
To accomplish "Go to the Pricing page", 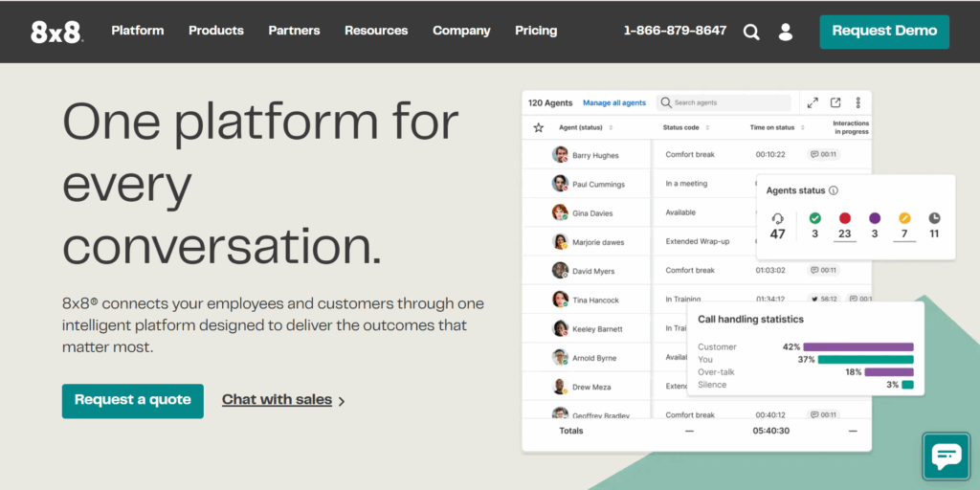I will tap(536, 31).
